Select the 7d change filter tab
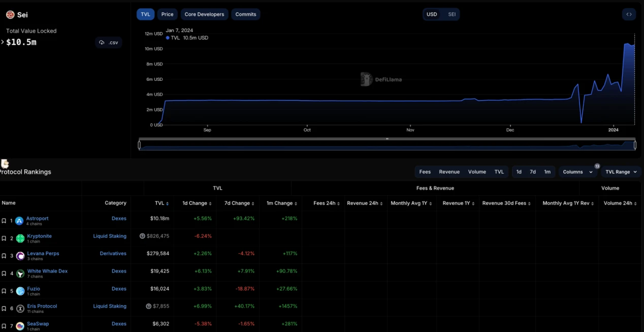The width and height of the screenshot is (644, 332). click(x=533, y=172)
